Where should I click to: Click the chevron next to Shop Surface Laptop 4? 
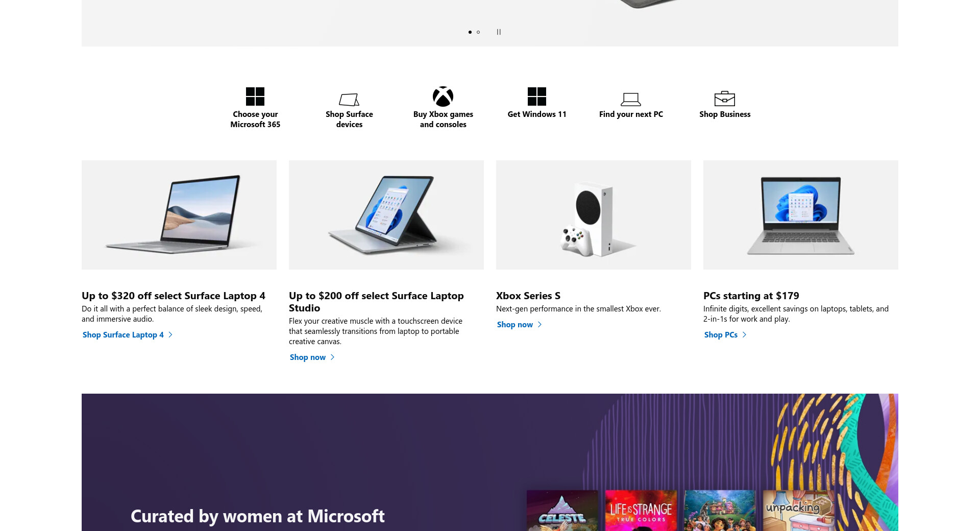tap(170, 335)
